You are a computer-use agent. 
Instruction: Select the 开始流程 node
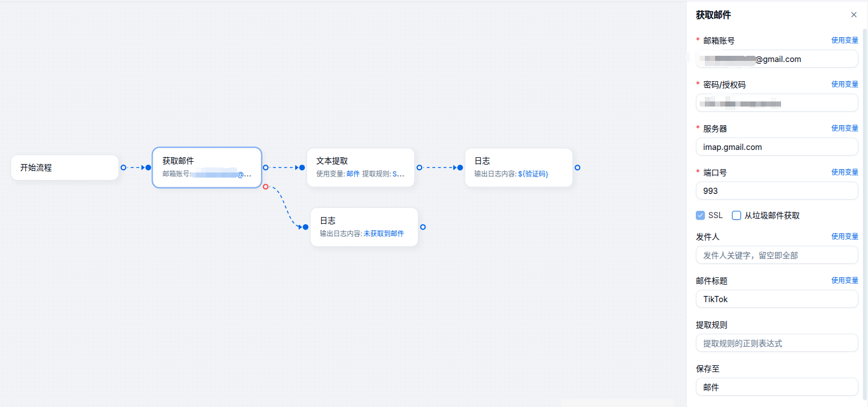point(64,167)
